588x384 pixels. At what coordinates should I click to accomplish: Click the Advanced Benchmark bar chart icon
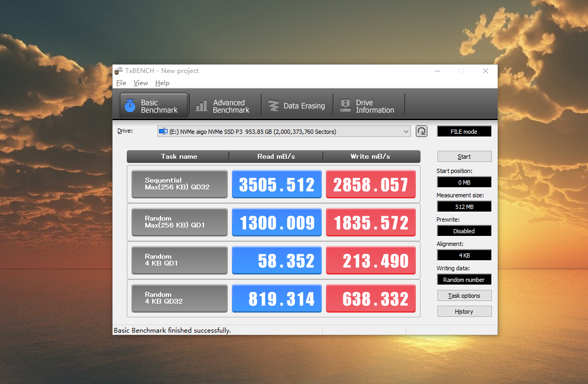tap(201, 105)
